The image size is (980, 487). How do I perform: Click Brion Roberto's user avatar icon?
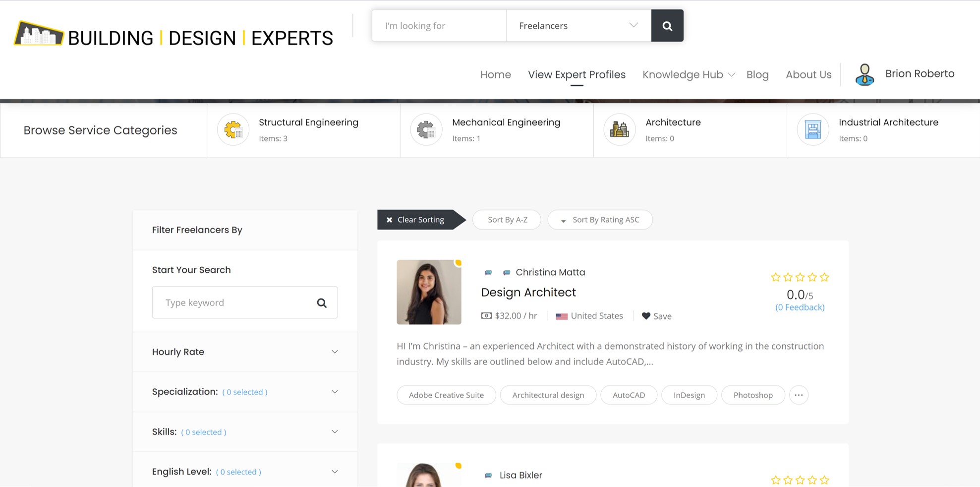(x=865, y=75)
